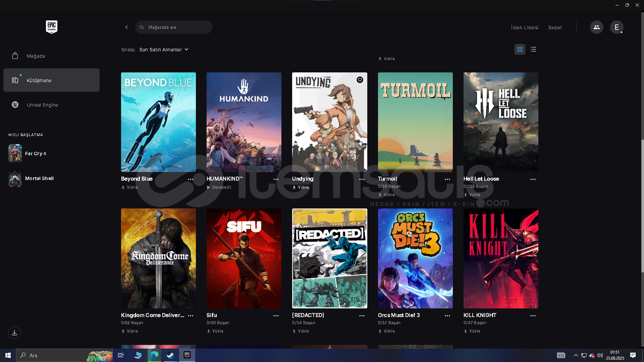This screenshot has height=362, width=644.
Task: Install Orcs Must Die! 3 via Yükle
Action: click(x=386, y=331)
